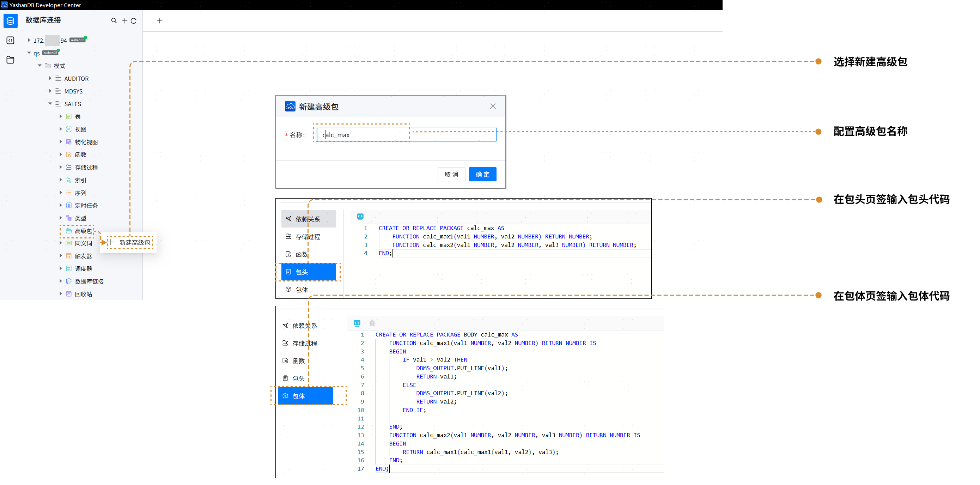The height and width of the screenshot is (485, 980).
Task: Click the 名称 input field
Action: 406,135
